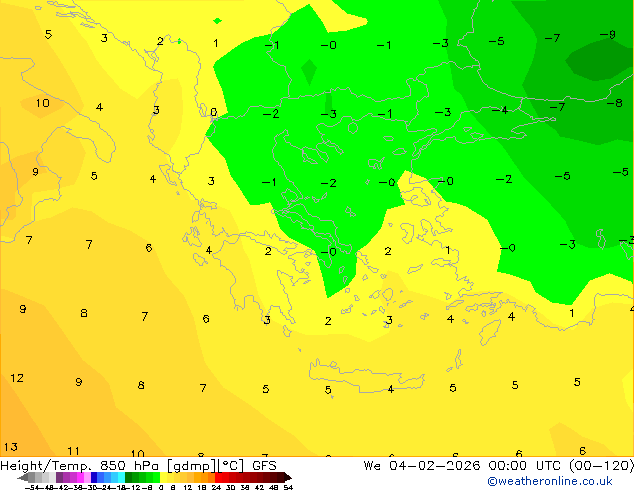Click the 'We 04-02-2026 00:00 UTC' timestamp
The image size is (634, 490).
464,466
